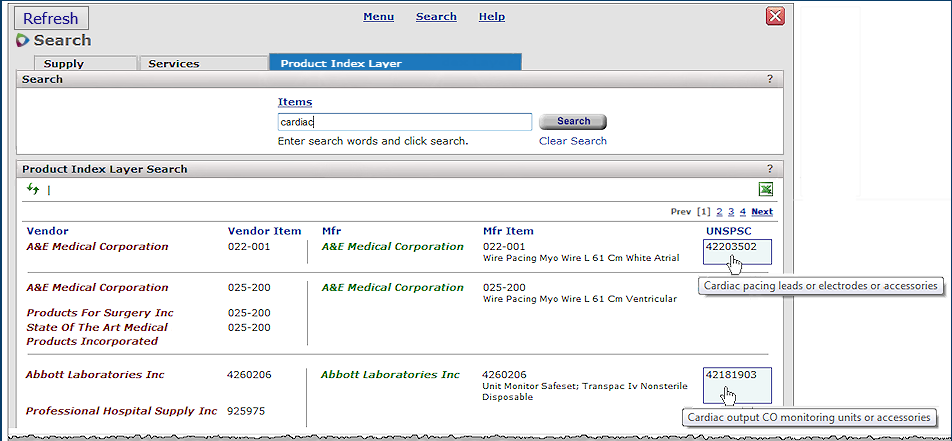Jump to results page 3
The image size is (952, 441).
tap(731, 212)
